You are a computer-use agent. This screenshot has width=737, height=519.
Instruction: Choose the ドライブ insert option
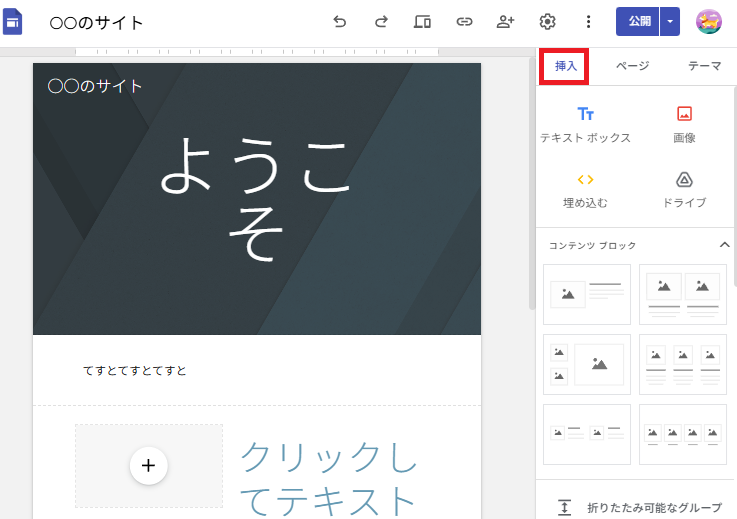pos(684,191)
